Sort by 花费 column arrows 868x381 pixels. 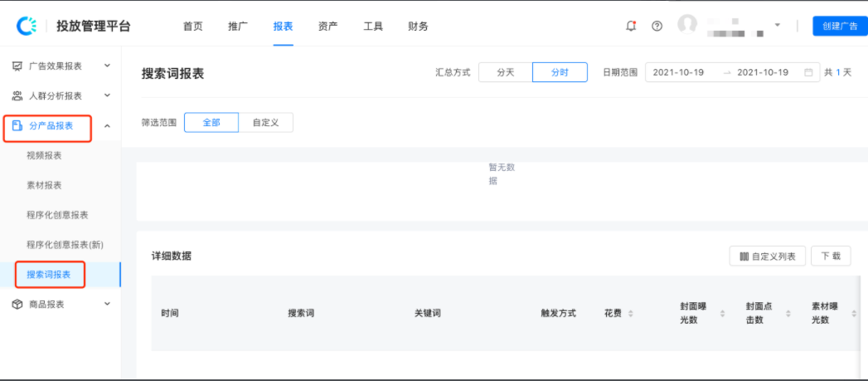click(x=631, y=314)
